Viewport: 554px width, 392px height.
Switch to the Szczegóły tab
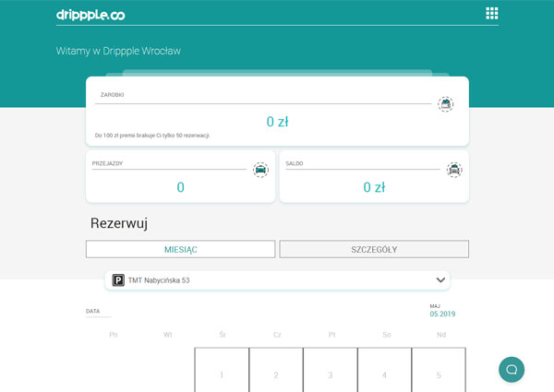coord(374,249)
